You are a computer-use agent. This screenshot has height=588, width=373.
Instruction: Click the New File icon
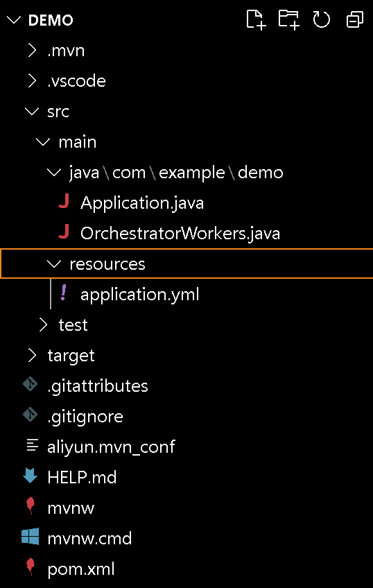point(257,19)
